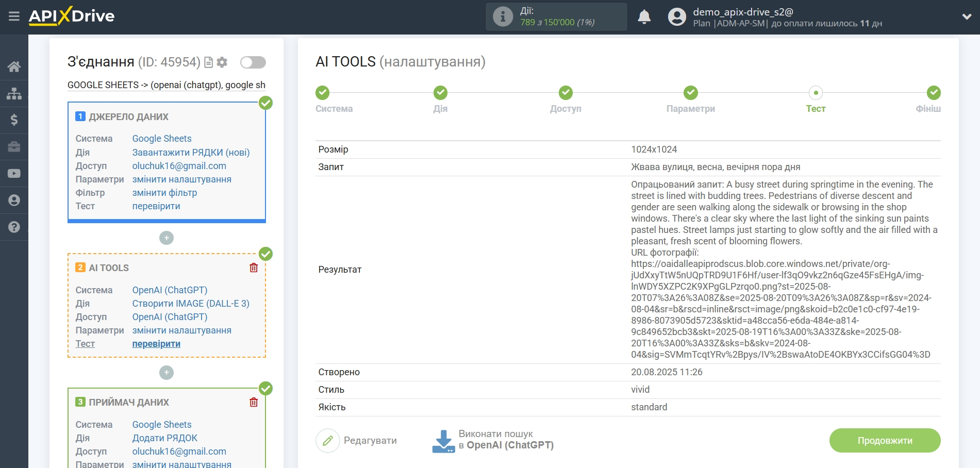Click AI TOOLS перевірити link
The width and height of the screenshot is (980, 468).
pyautogui.click(x=156, y=344)
